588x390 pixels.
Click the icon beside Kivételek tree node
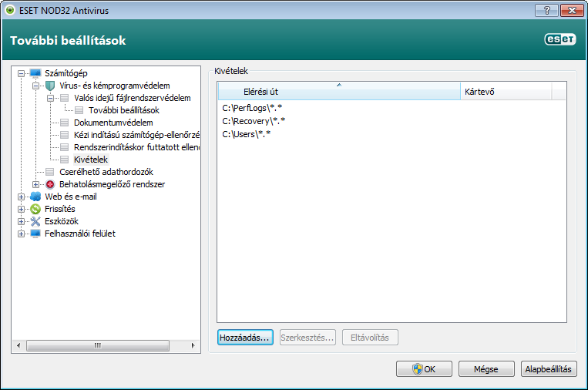point(65,160)
